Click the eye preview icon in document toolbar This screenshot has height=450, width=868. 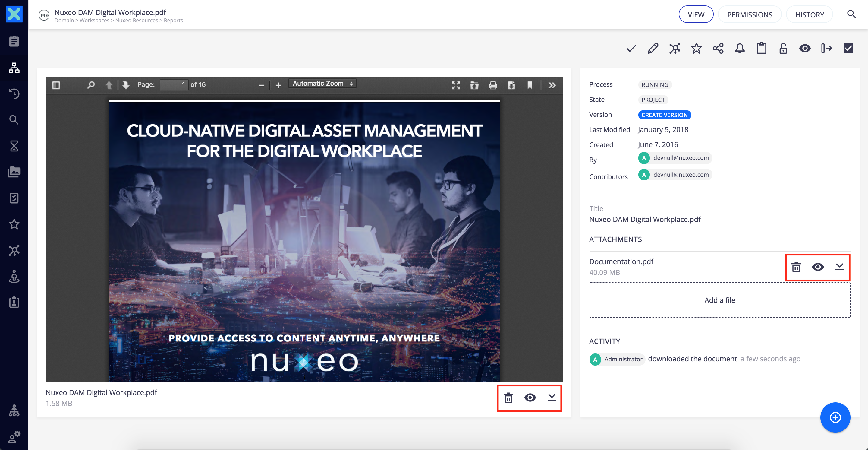coord(805,49)
